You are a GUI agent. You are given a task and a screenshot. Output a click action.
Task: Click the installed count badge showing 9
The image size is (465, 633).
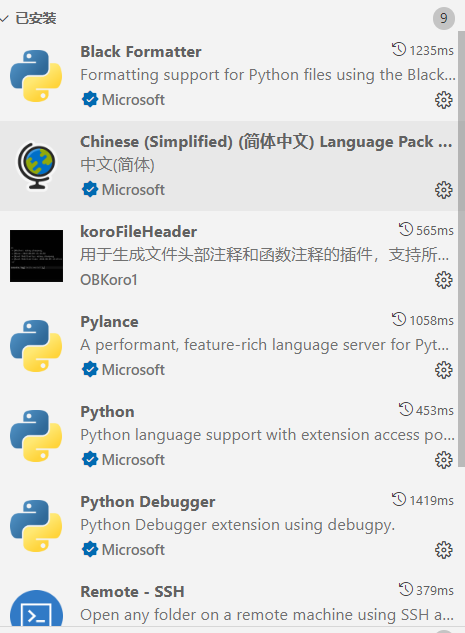pyautogui.click(x=444, y=18)
